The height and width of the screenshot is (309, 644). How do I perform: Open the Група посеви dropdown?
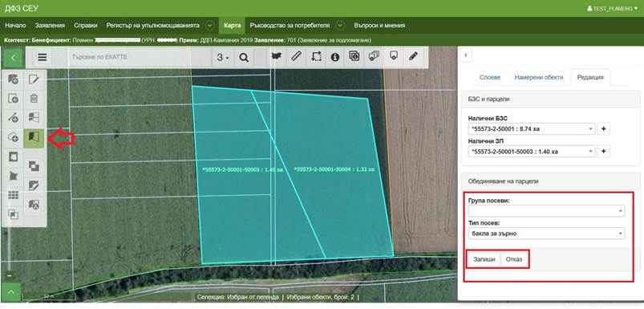tap(546, 211)
